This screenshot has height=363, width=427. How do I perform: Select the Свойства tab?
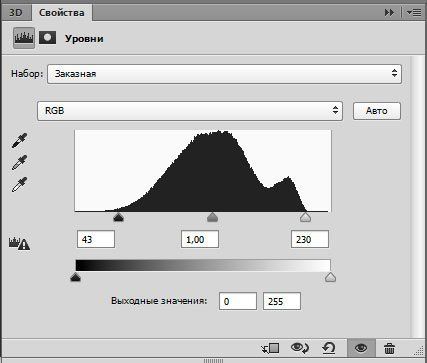tap(62, 13)
